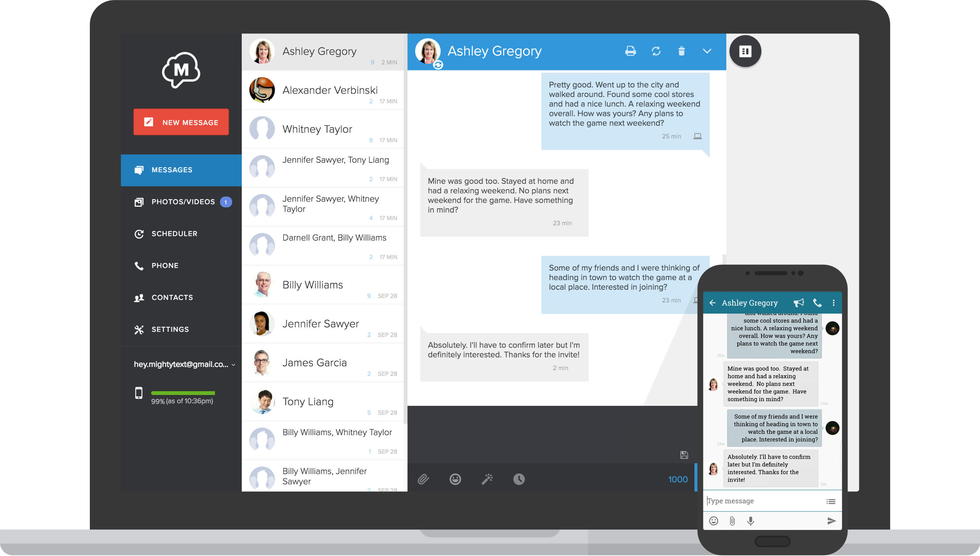Select the CONTACTS sidebar item
980x556 pixels.
click(x=171, y=297)
